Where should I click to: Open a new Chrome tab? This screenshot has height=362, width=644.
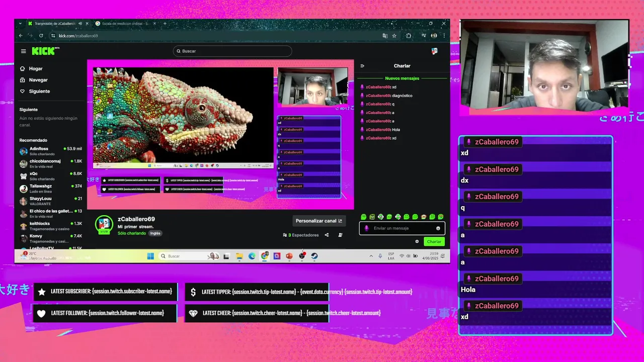click(165, 24)
